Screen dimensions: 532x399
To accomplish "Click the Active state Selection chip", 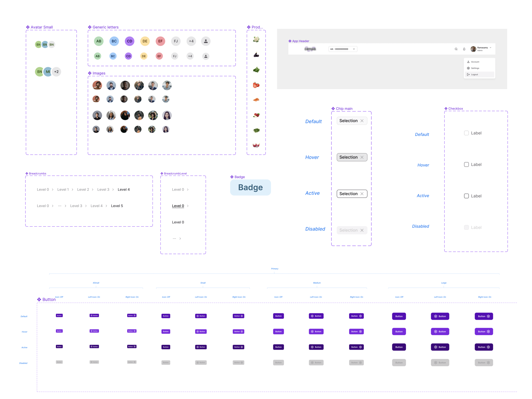I will click(x=352, y=194).
